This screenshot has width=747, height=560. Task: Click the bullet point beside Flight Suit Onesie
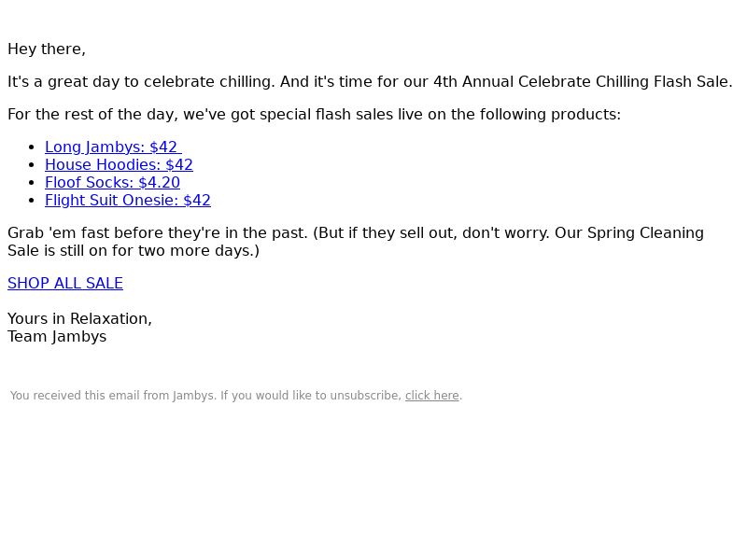coord(32,201)
